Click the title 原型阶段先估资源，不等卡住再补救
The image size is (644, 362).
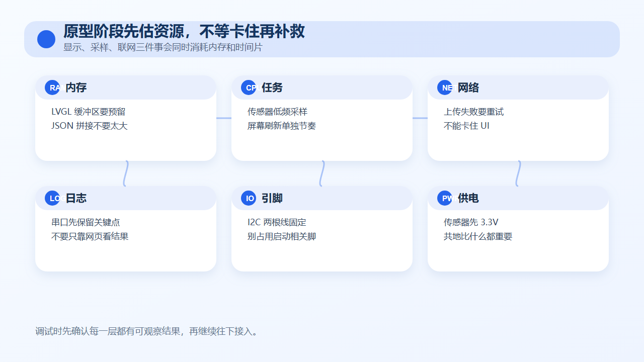(x=184, y=32)
